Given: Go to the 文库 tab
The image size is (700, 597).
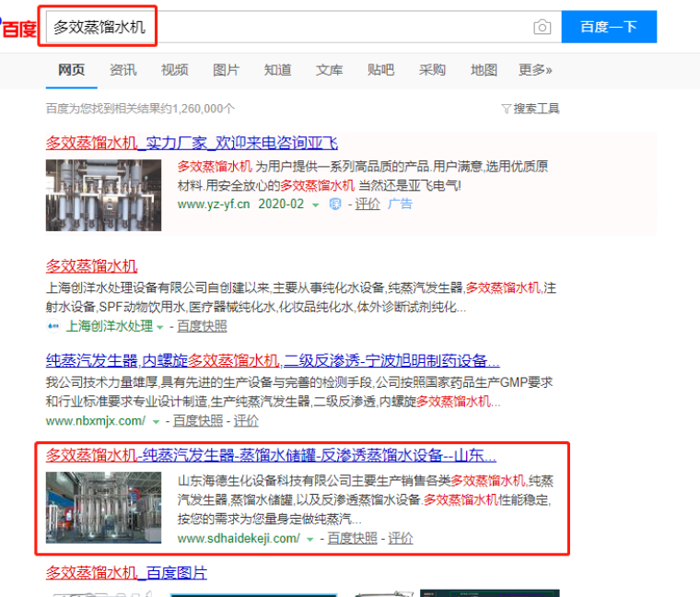Looking at the screenshot, I should [x=330, y=70].
